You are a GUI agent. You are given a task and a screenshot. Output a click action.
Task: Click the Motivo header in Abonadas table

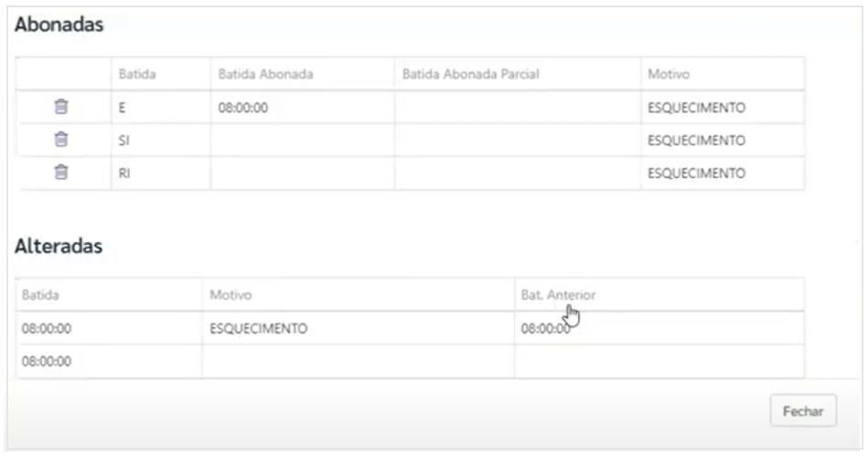669,74
